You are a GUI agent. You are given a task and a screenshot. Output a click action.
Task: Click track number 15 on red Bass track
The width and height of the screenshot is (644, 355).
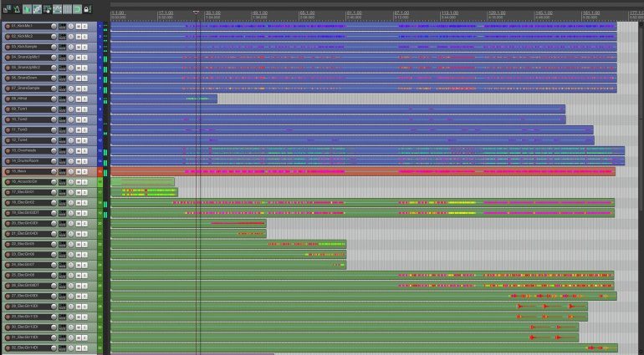100,171
